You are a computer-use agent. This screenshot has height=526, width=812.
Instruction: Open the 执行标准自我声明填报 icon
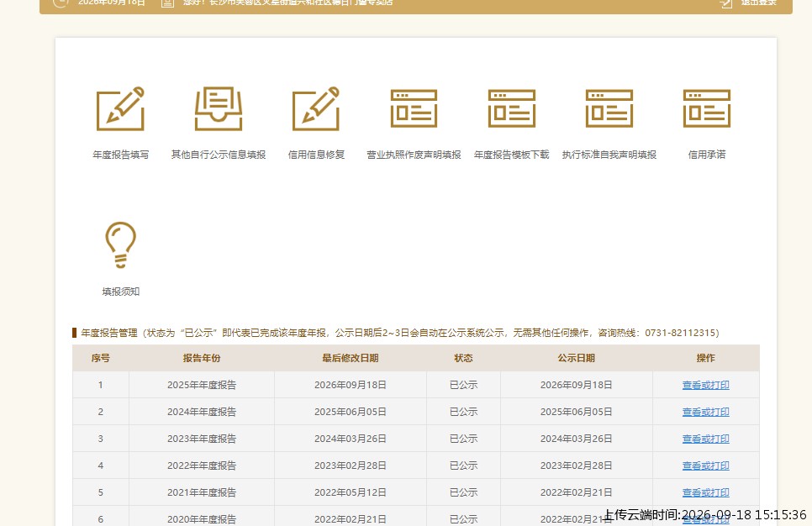pyautogui.click(x=609, y=108)
